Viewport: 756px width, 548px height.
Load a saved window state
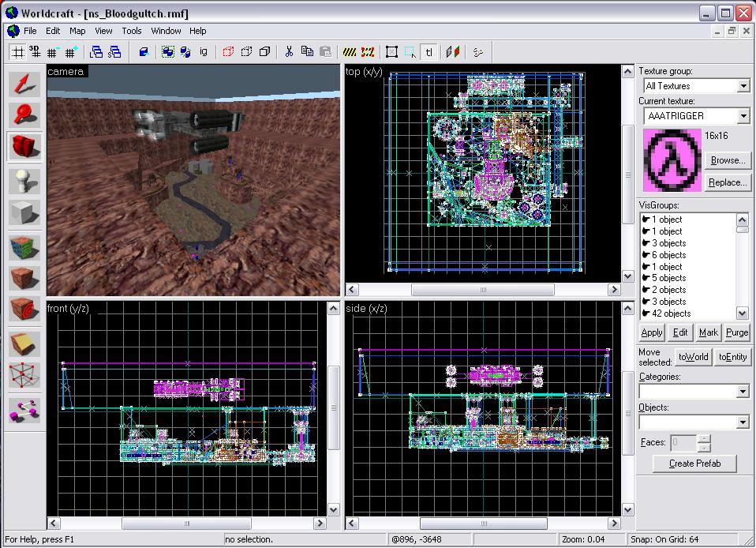tap(96, 52)
